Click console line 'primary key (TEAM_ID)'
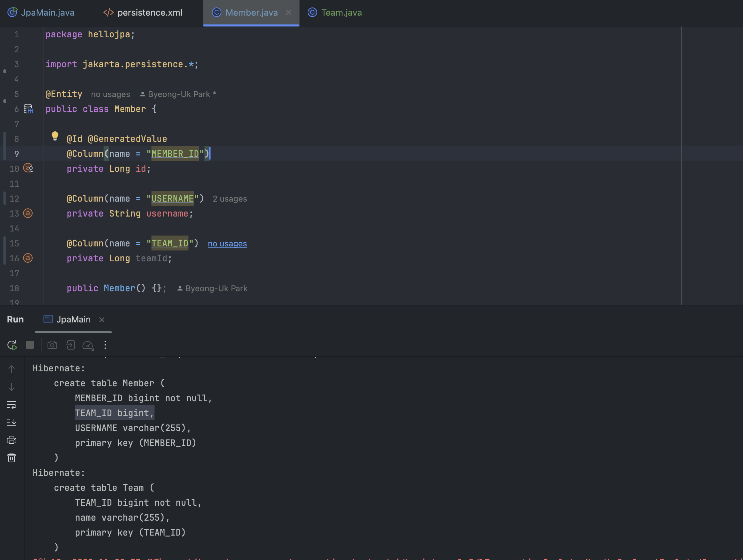The image size is (743, 560). [130, 533]
